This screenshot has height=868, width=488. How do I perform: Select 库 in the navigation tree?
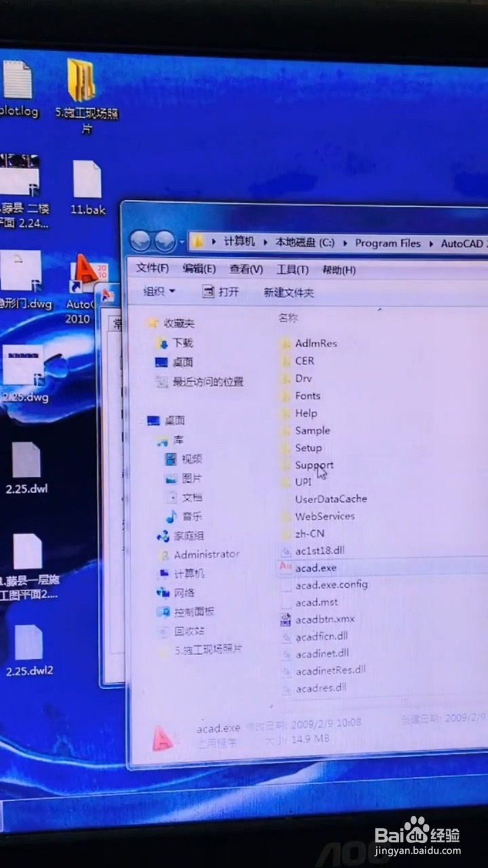pyautogui.click(x=170, y=439)
